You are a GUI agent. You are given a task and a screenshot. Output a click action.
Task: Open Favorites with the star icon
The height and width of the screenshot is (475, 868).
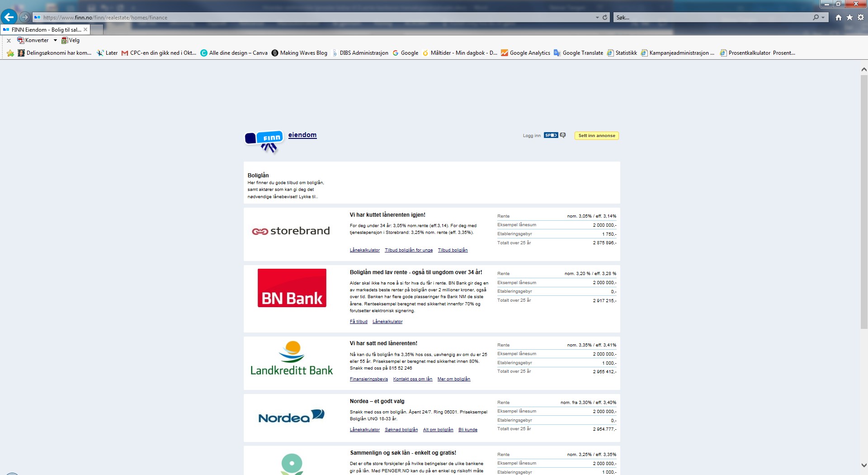pos(849,17)
